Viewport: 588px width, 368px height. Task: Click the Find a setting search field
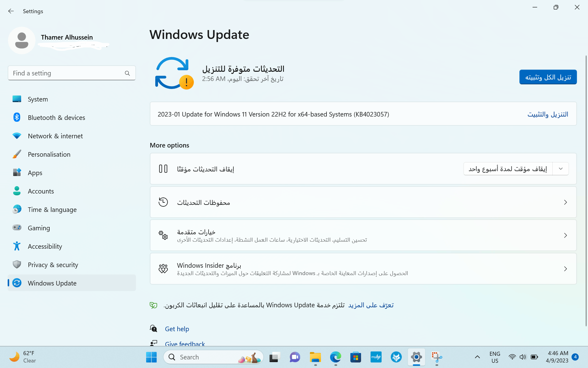click(x=66, y=73)
